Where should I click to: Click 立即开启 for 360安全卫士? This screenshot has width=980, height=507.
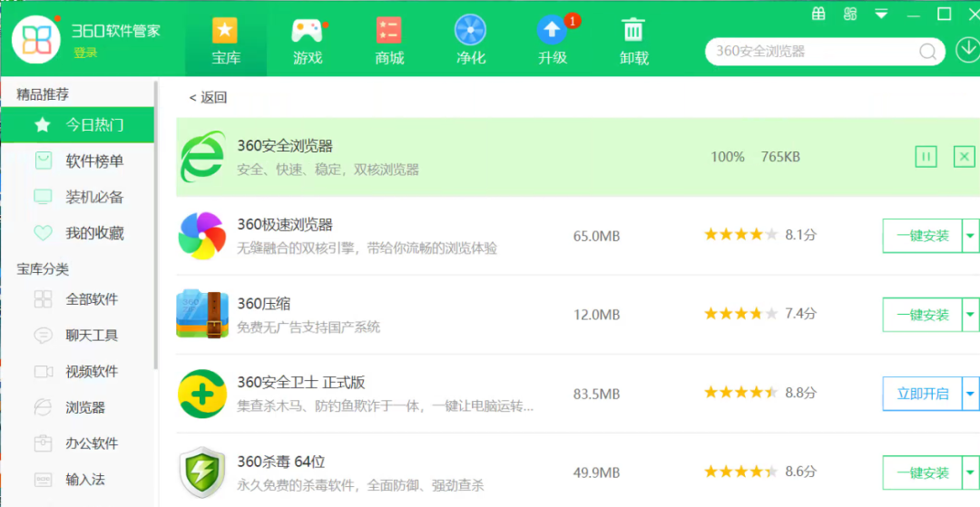[x=923, y=394]
